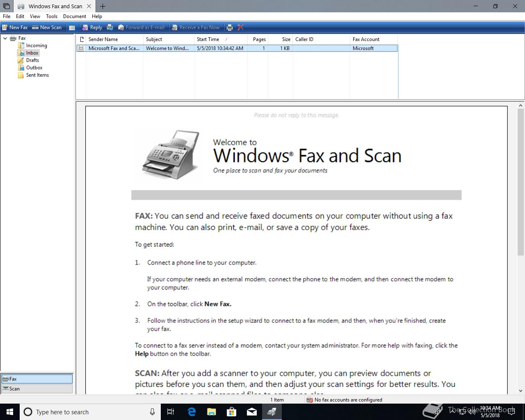This screenshot has width=525, height=420.
Task: Sort by the Subject column header
Action: [x=169, y=39]
